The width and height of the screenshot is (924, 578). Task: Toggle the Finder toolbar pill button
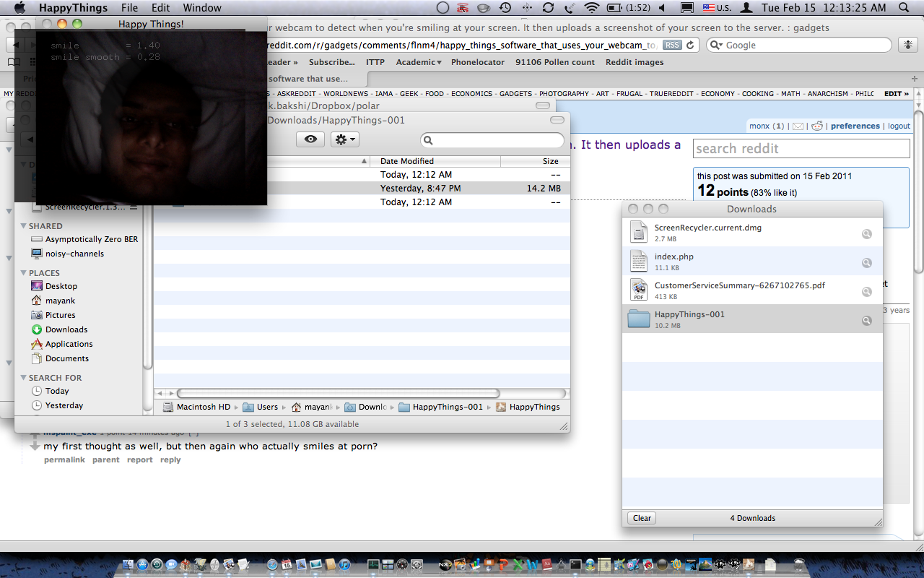[557, 120]
